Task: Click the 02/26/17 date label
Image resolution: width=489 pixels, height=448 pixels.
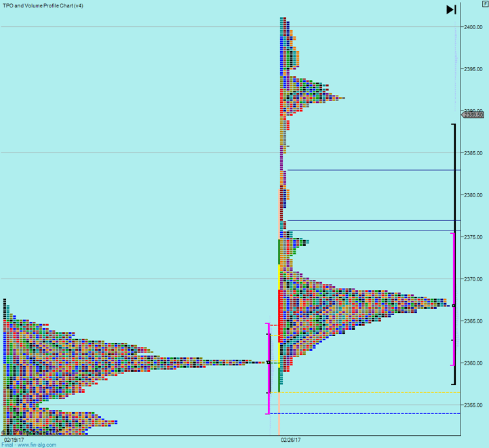Action: coord(292,439)
